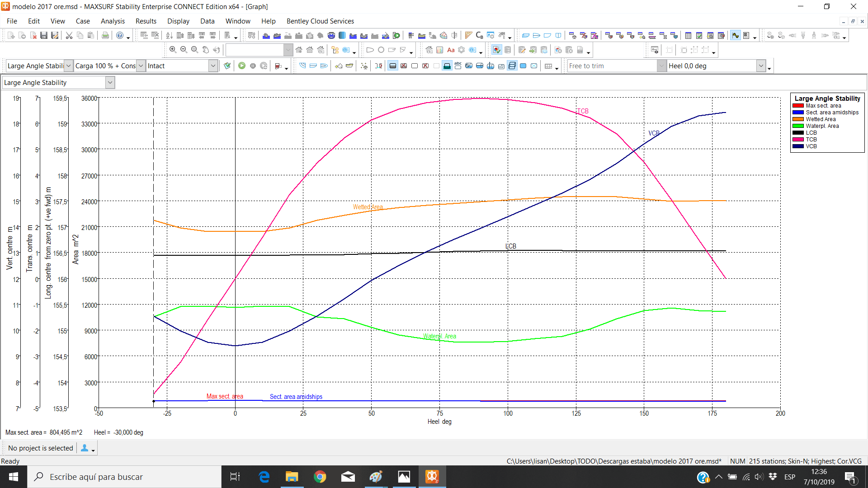
Task: Open the notification center icon
Action: (850, 477)
